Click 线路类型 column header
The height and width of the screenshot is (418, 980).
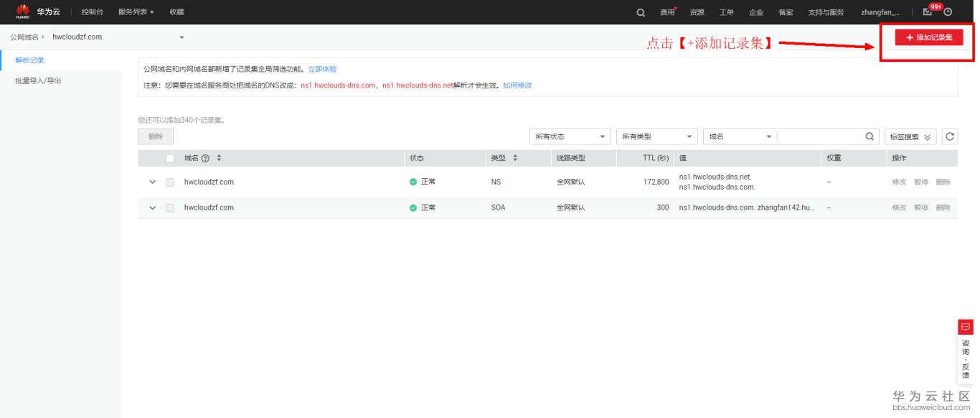[571, 158]
